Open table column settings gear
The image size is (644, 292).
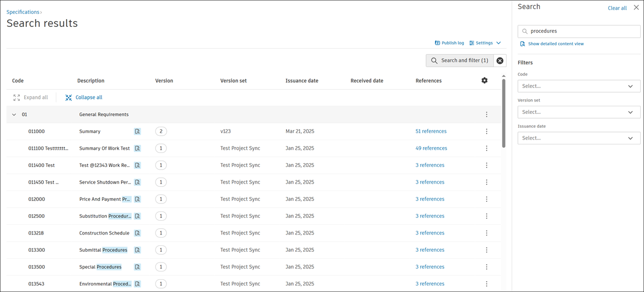[x=485, y=81]
